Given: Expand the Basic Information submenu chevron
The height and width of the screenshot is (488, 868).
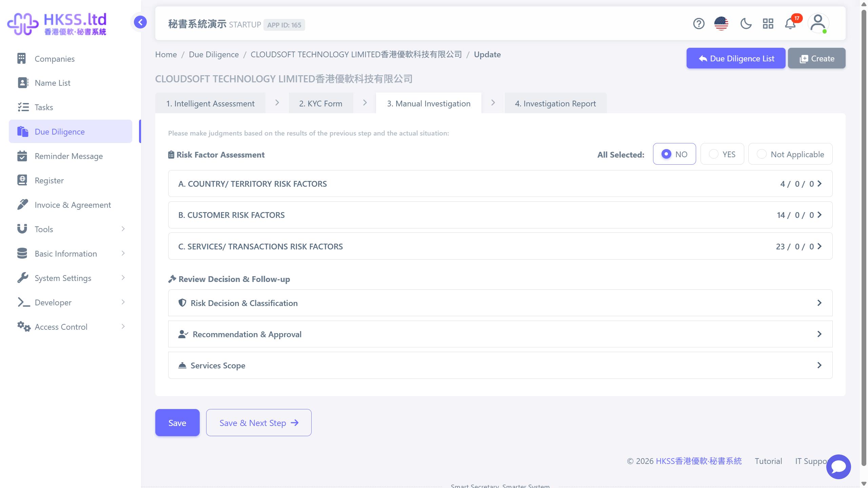Looking at the screenshot, I should (x=123, y=253).
